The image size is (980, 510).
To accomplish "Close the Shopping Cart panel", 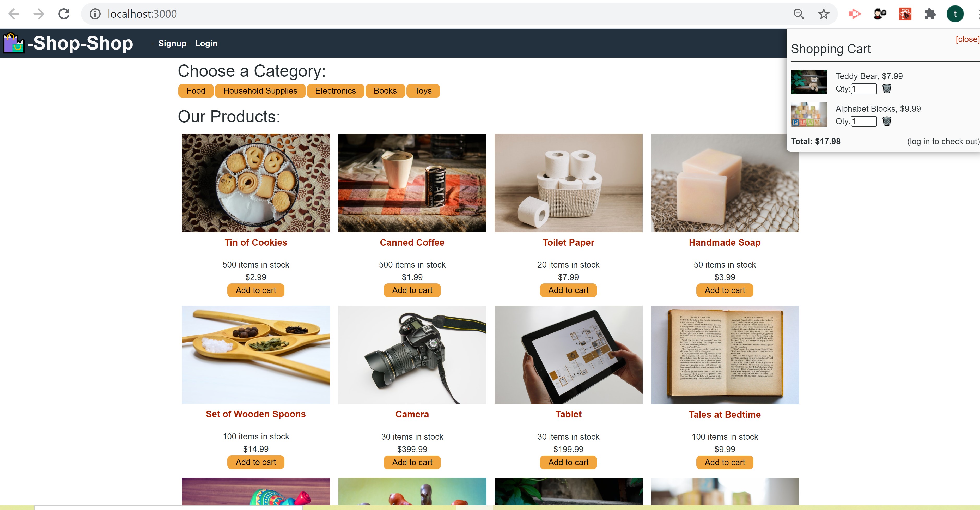I will coord(967,39).
